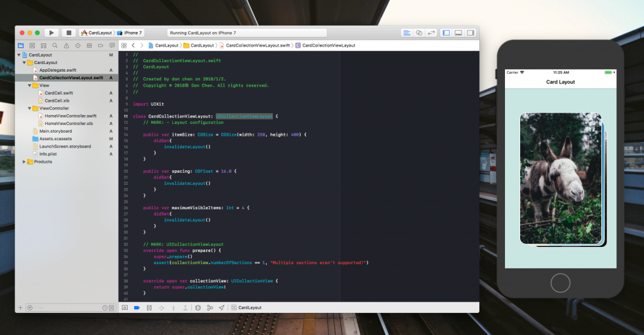This screenshot has height=335, width=644.
Task: Toggle the Utilities pane visibility
Action: [x=470, y=33]
